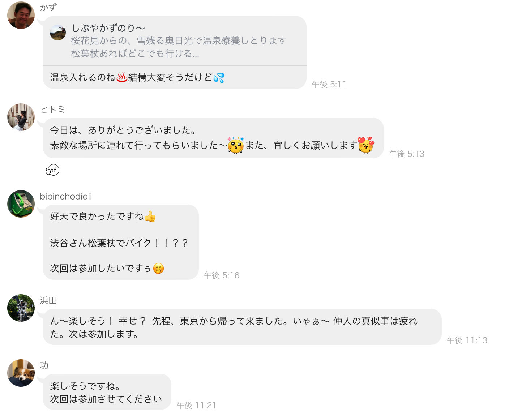Click the reaction emoji under ヒトミ's message

click(x=52, y=170)
